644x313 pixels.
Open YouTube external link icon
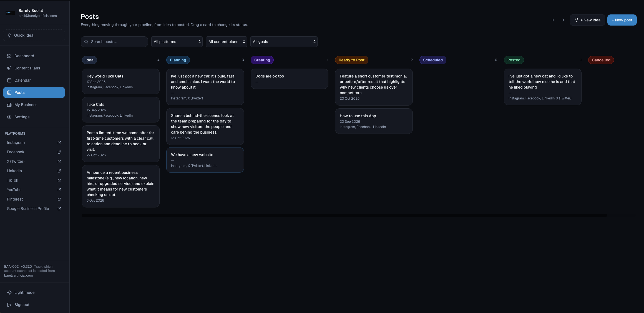[59, 190]
